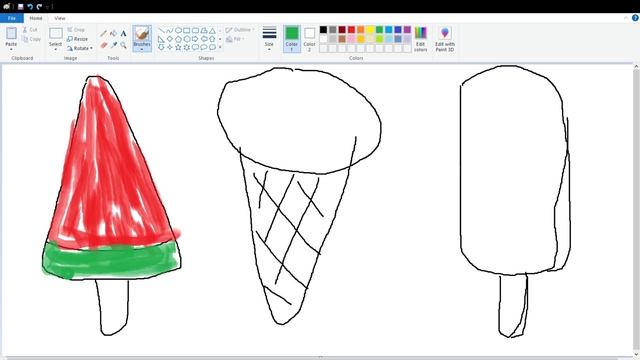Click the Save icon in title bar
The height and width of the screenshot is (360, 640).
coord(20,7)
